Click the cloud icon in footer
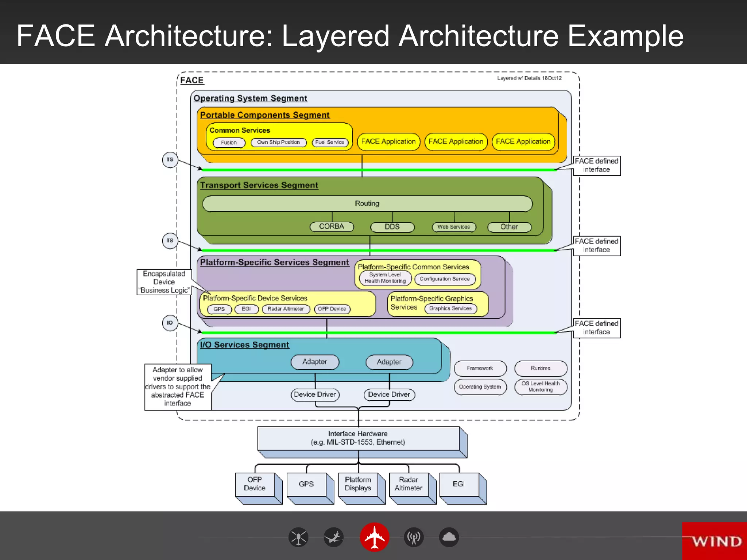 tap(449, 537)
